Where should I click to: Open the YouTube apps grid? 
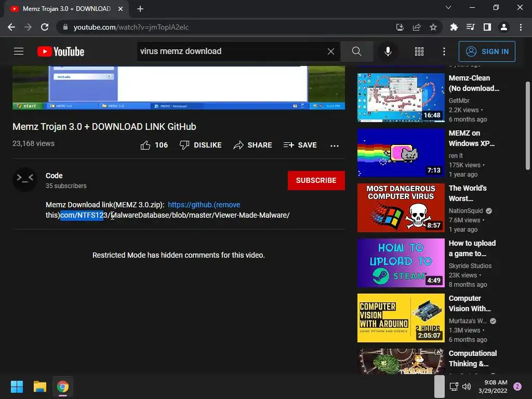419,51
